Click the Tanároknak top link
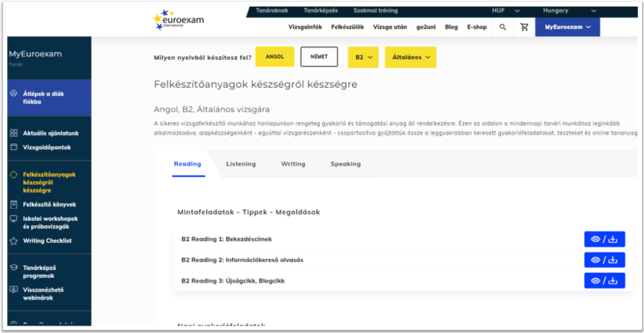The height and width of the screenshot is (333, 644). (271, 11)
